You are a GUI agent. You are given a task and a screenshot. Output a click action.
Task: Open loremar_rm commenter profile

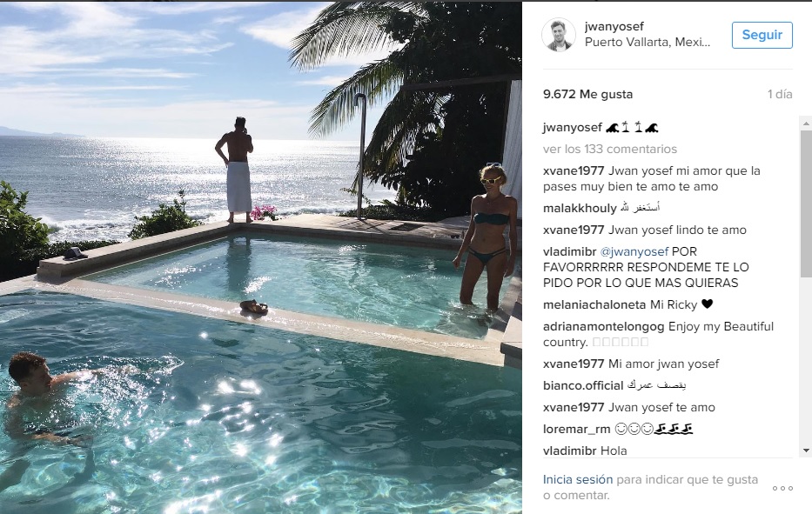coord(577,429)
